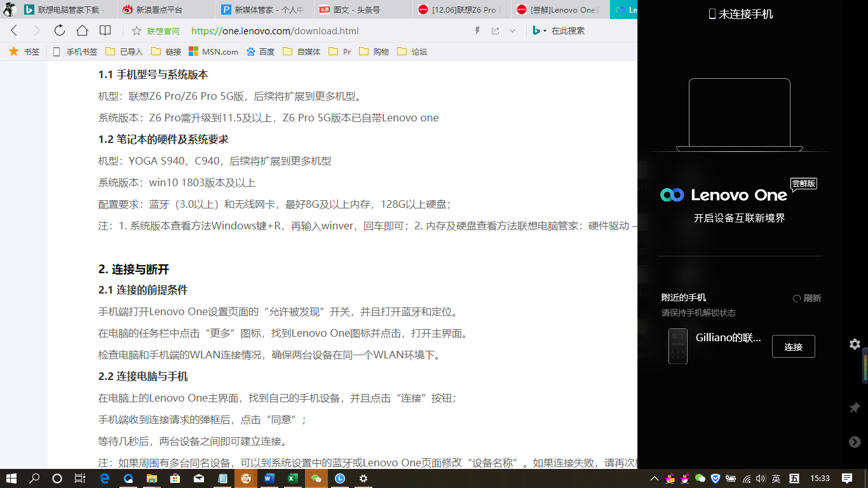This screenshot has width=868, height=488.
Task: Click the lightning speed mode icon
Action: click(478, 30)
